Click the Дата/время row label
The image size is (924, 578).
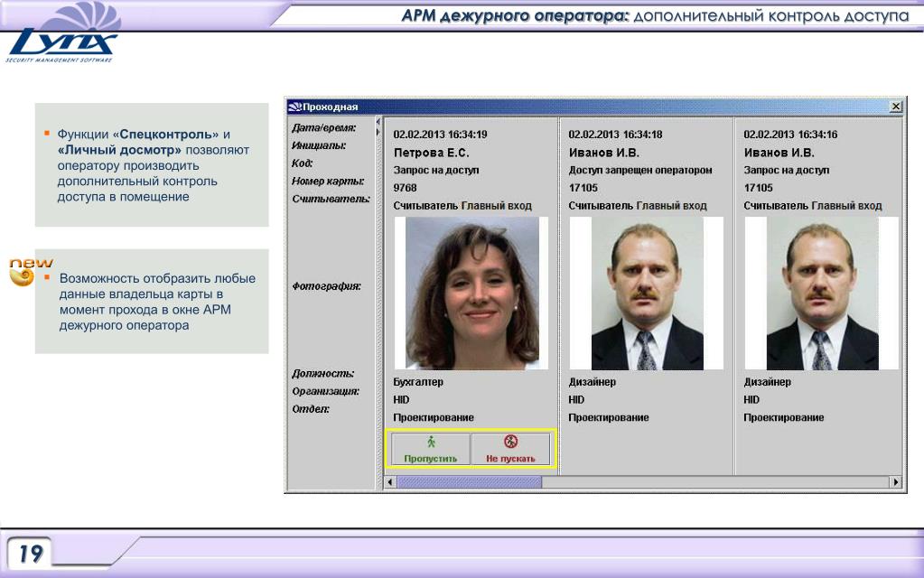pos(324,128)
